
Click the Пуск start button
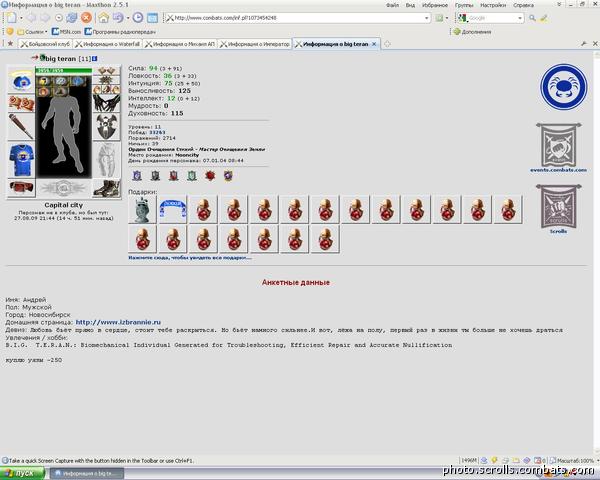(x=22, y=473)
